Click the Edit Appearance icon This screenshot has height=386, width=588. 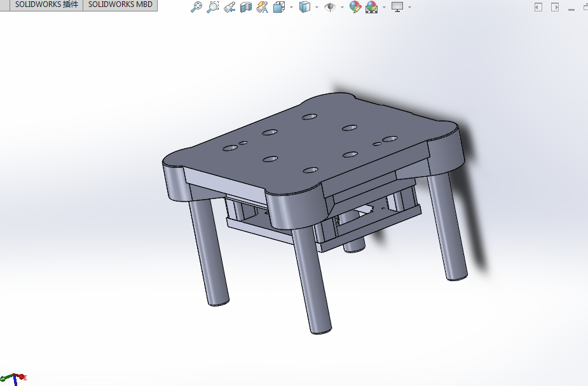click(355, 7)
